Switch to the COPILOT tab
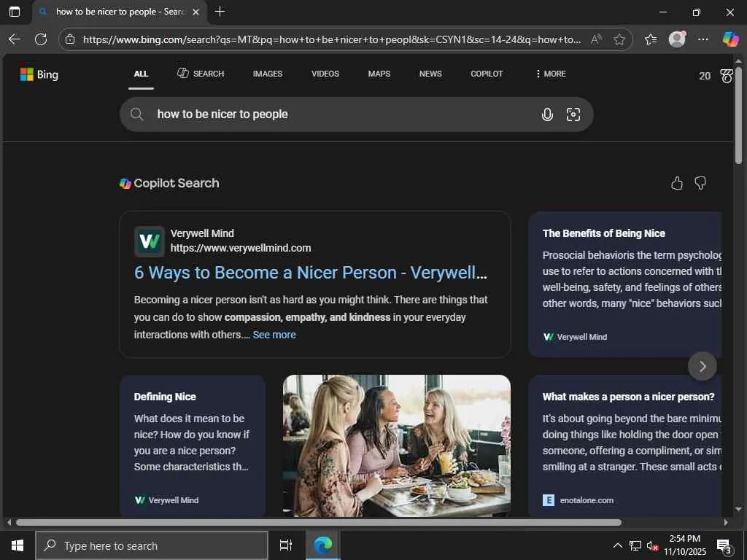Viewport: 747px width, 560px height. coord(487,74)
